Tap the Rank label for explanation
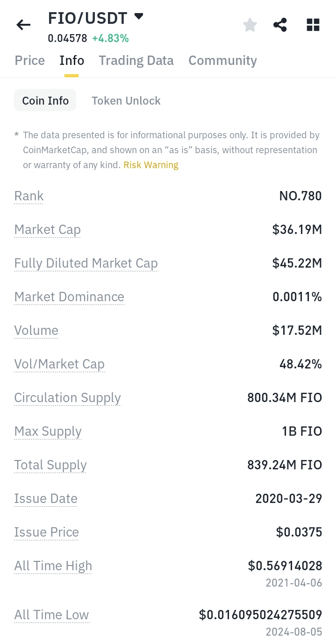 (29, 196)
